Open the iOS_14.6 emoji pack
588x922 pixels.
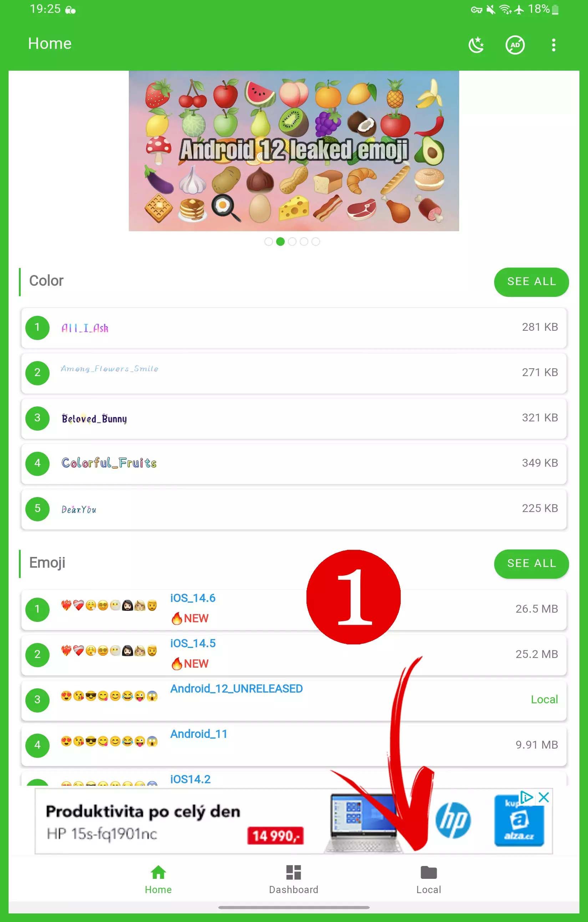click(294, 609)
